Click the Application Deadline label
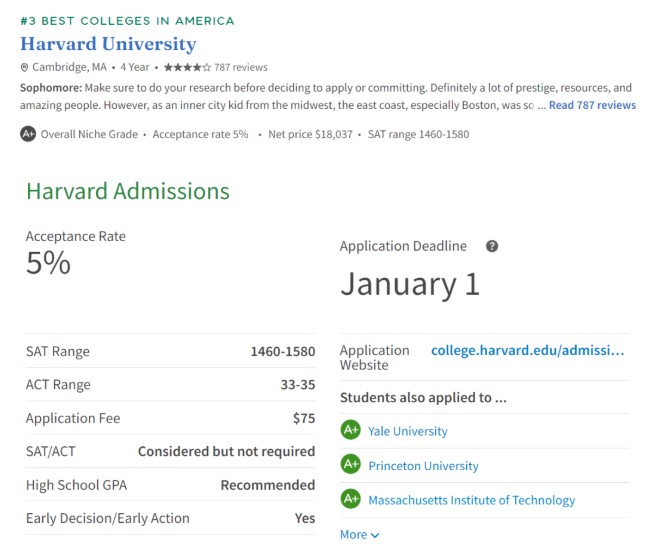653x556 pixels. tap(403, 246)
